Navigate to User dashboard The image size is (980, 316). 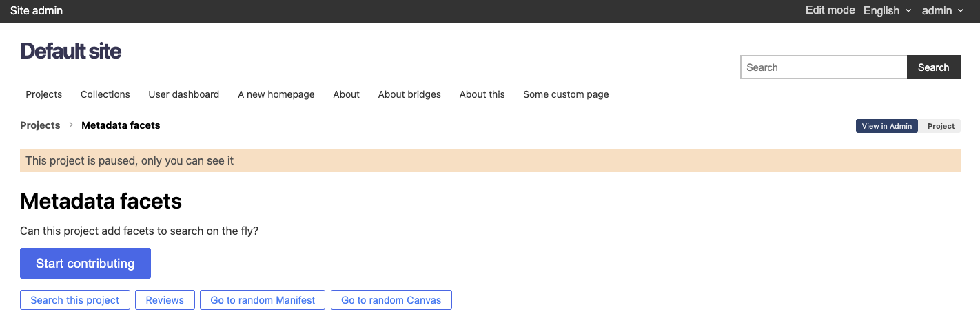pos(184,94)
